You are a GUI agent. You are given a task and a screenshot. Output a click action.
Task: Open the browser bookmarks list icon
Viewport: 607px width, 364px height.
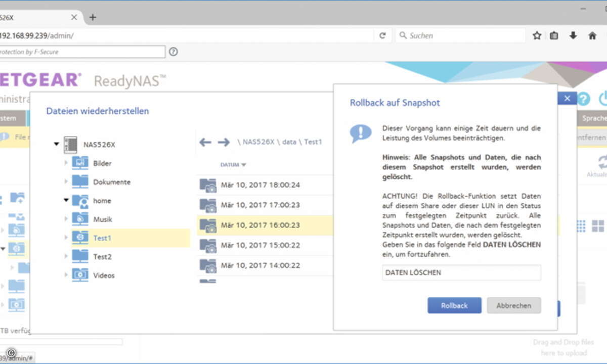554,36
